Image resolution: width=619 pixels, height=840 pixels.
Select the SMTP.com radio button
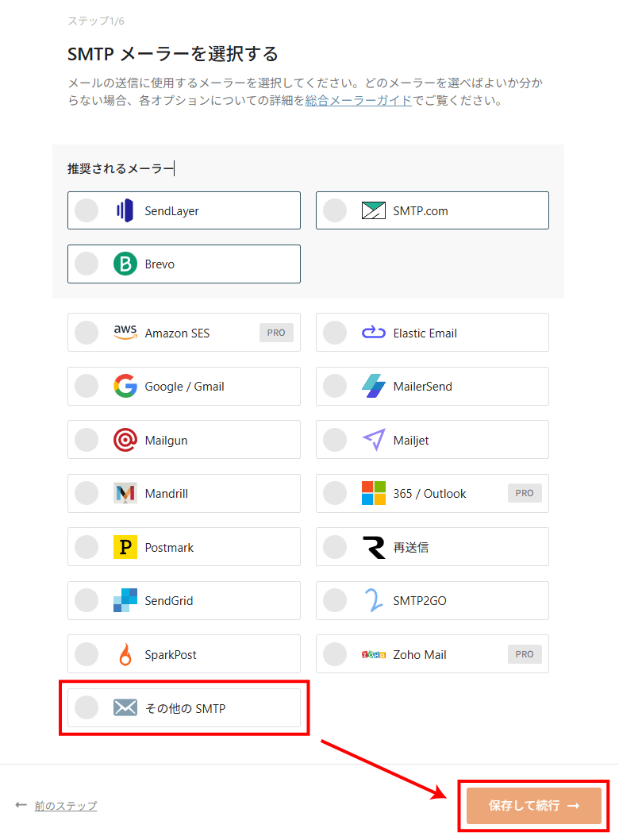pos(335,210)
